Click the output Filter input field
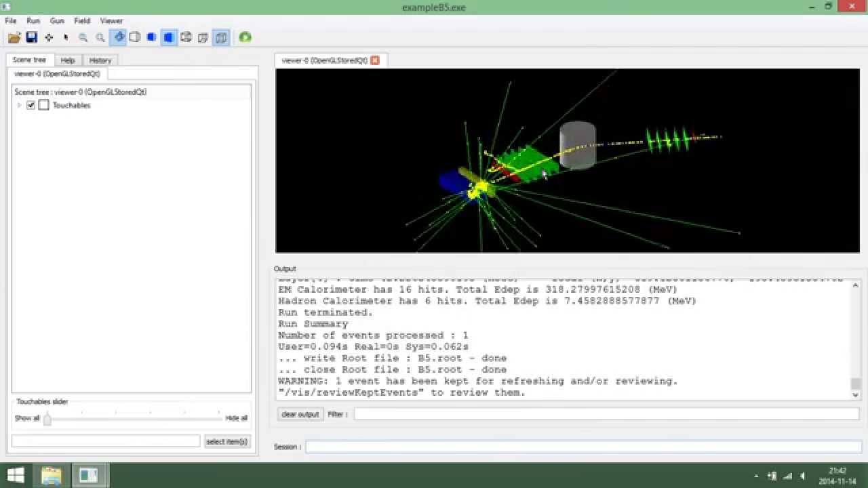The width and height of the screenshot is (868, 488). 606,413
